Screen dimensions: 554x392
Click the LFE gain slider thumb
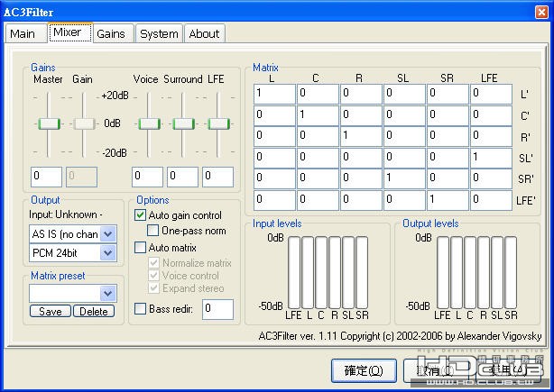coord(219,123)
